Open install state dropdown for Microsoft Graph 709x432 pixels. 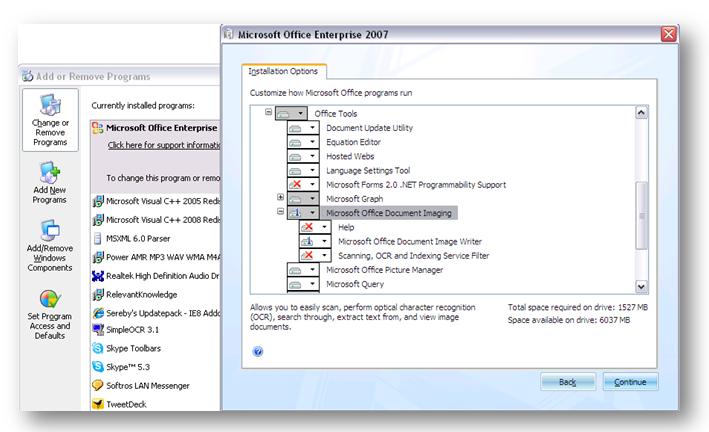(303, 199)
